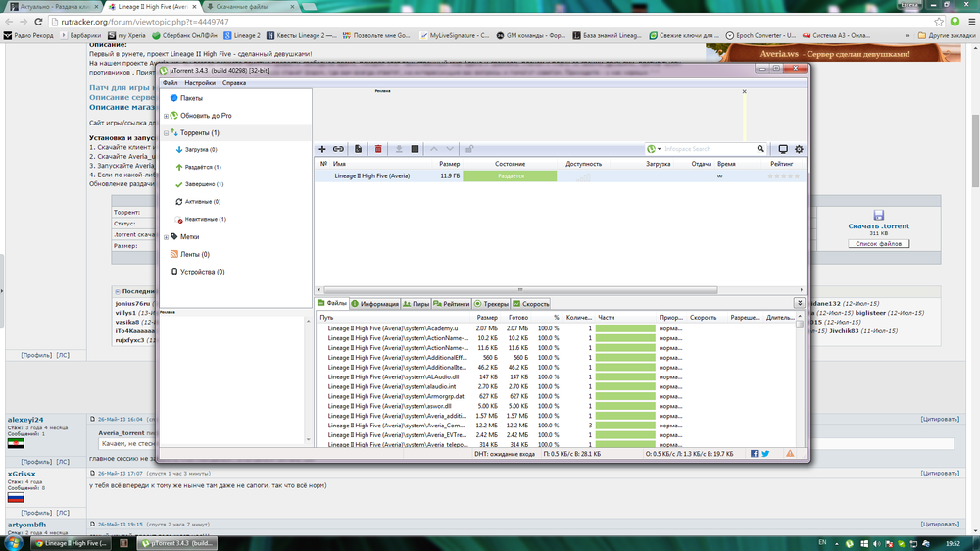This screenshot has width=980, height=551.
Task: Click the Twitter bird icon in status bar
Action: point(765,454)
